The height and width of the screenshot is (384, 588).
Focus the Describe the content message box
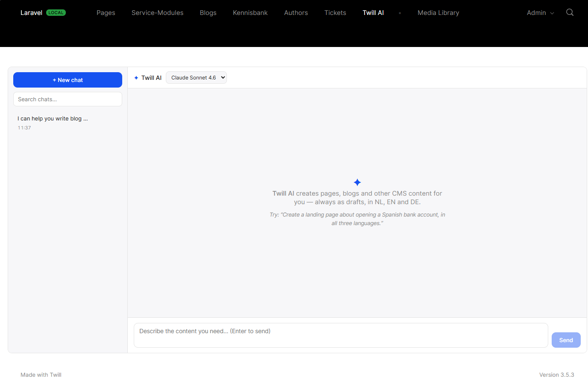point(341,335)
